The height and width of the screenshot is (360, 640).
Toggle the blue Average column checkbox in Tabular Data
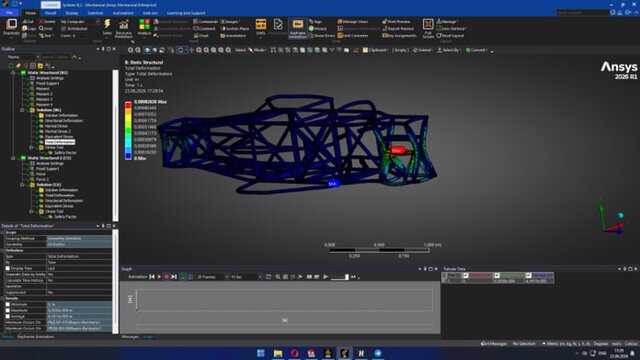pyautogui.click(x=528, y=276)
